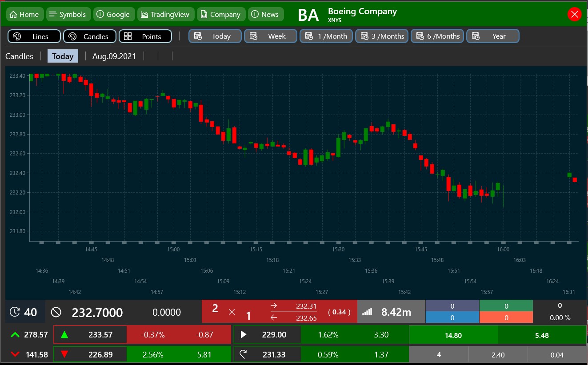Go to the Home page

click(24, 14)
